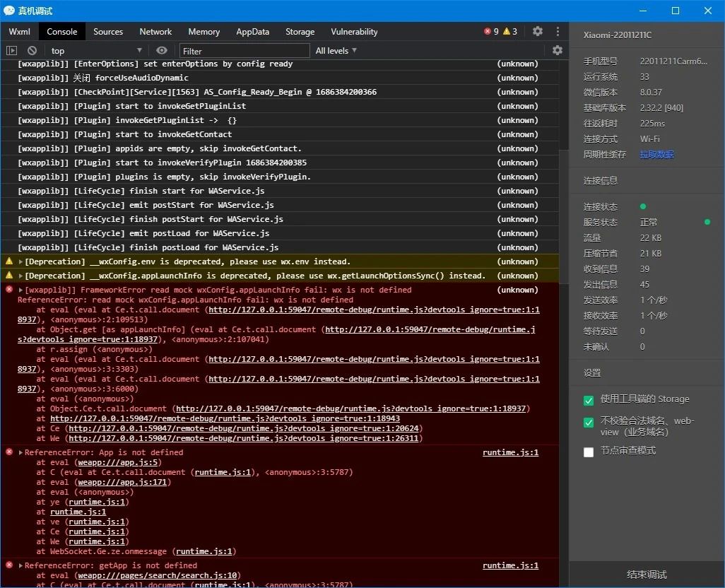
Task: Expand the __wxConfig.env deprecation warning
Action: pos(20,261)
